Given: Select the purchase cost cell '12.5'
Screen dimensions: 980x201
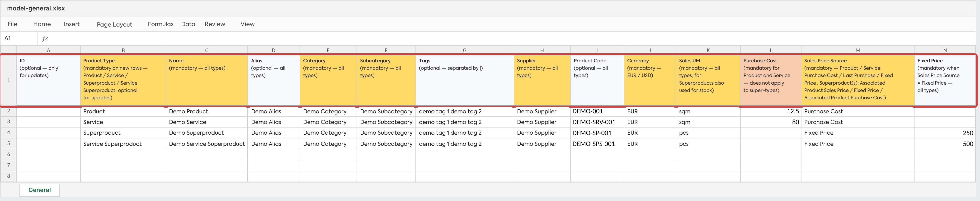Looking at the screenshot, I should click(771, 111).
